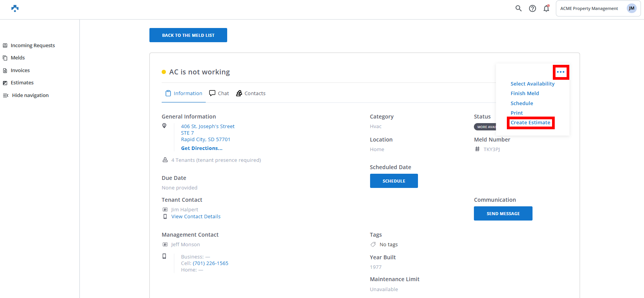Open the help question mark icon
This screenshot has width=644, height=298.
coord(533,8)
